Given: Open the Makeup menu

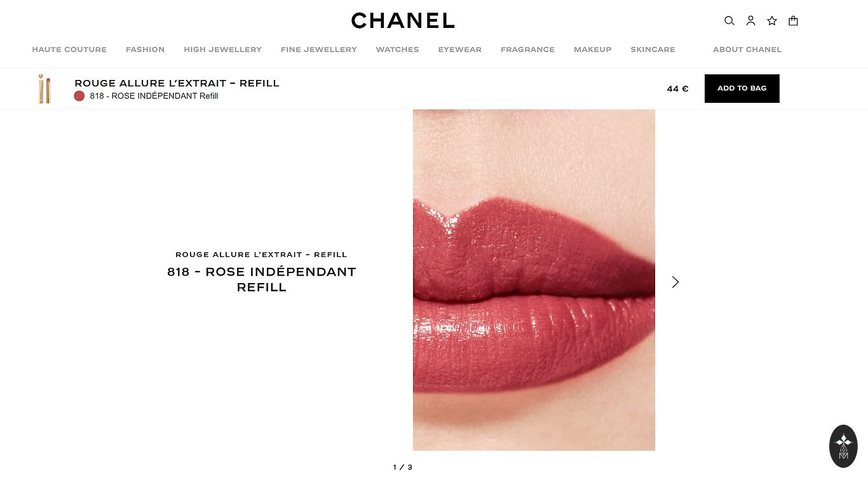Looking at the screenshot, I should tap(592, 50).
